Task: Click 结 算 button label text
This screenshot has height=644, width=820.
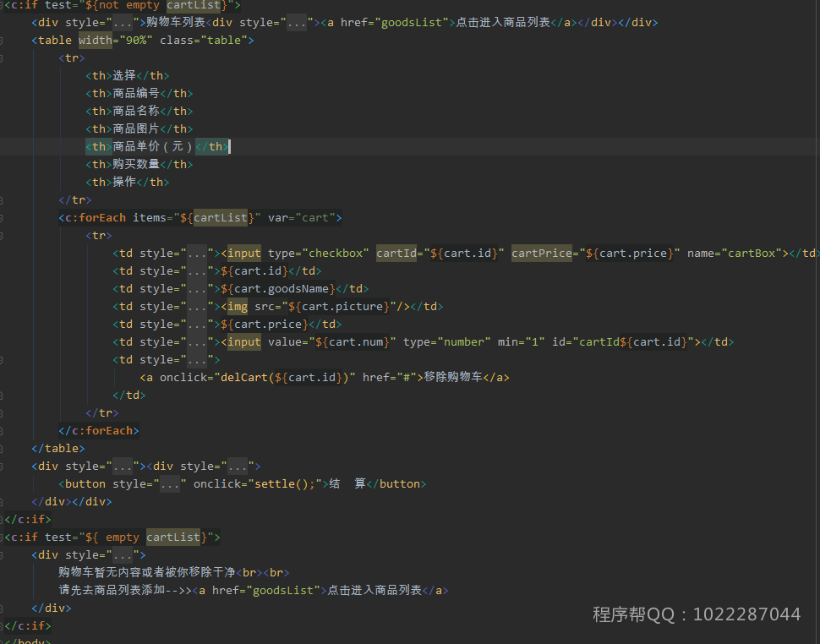Action: click(347, 483)
